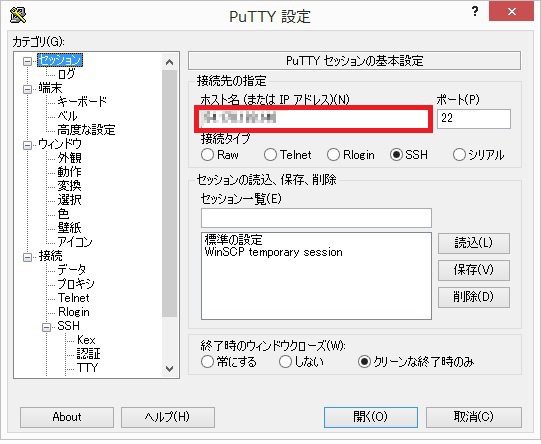The height and width of the screenshot is (444, 541).
Task: Click the PuTTY icon in title bar
Action: click(x=18, y=14)
